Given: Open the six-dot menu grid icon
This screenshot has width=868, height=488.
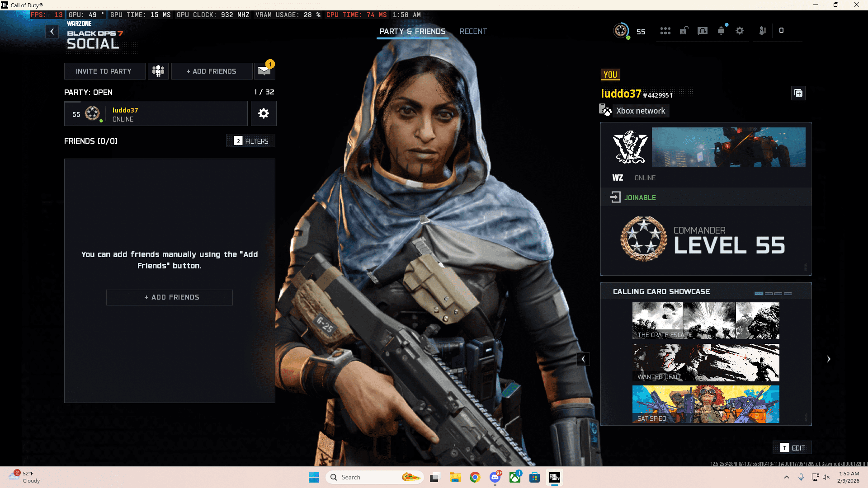Looking at the screenshot, I should tap(665, 31).
